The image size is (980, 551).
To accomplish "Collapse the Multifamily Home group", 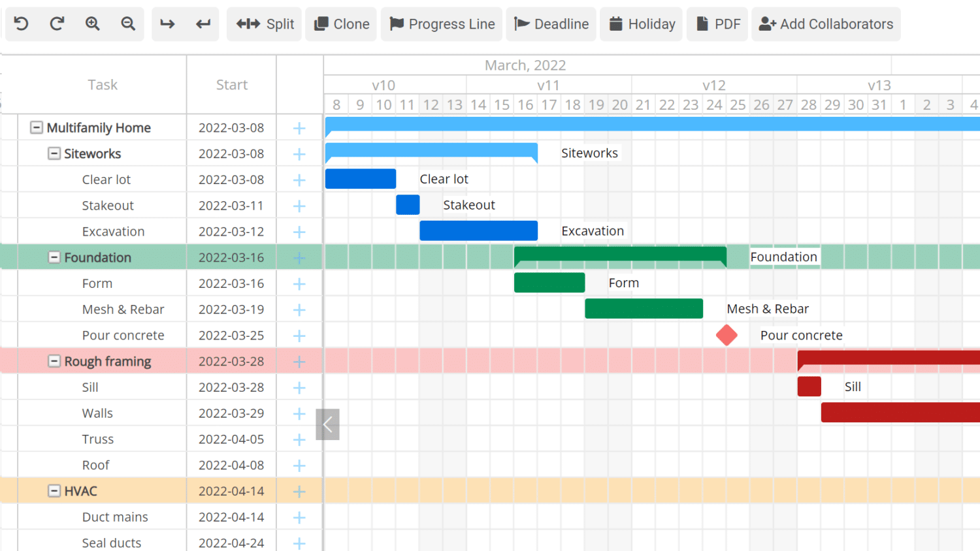I will (x=37, y=128).
